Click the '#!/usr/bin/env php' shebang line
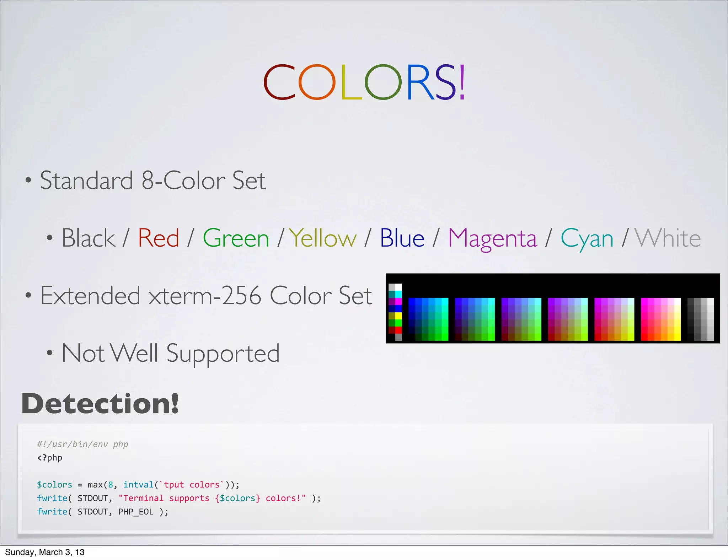This screenshot has width=728, height=560. [82, 444]
